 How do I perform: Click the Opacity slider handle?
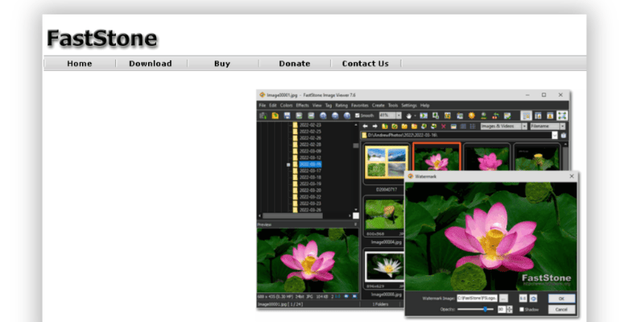485,309
